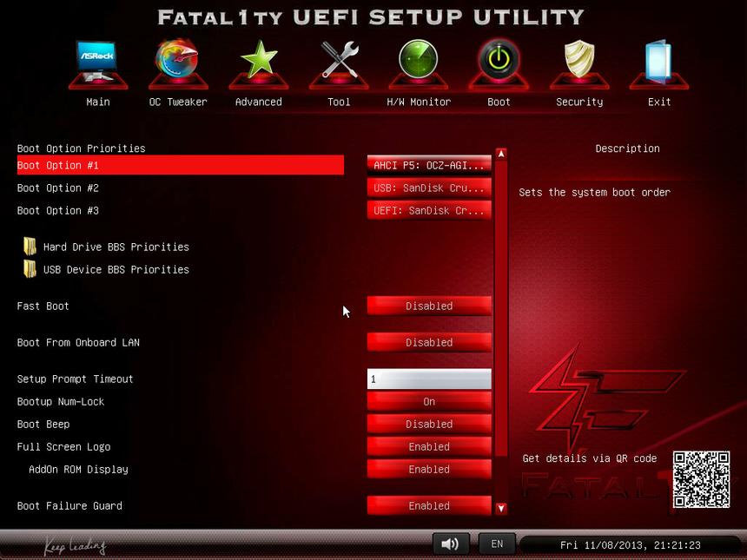Change Boot From Onboard LAN Disabled value

coord(429,342)
